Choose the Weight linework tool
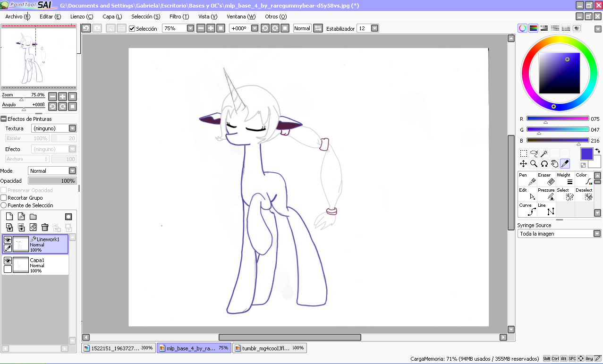The image size is (603, 364). (565, 179)
